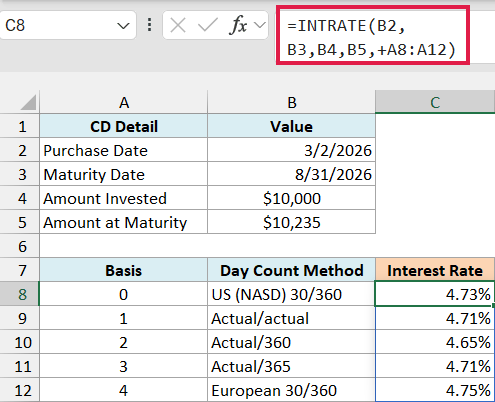Viewport: 495px width, 402px height.
Task: Select the European 30/360 cell
Action: [x=292, y=390]
